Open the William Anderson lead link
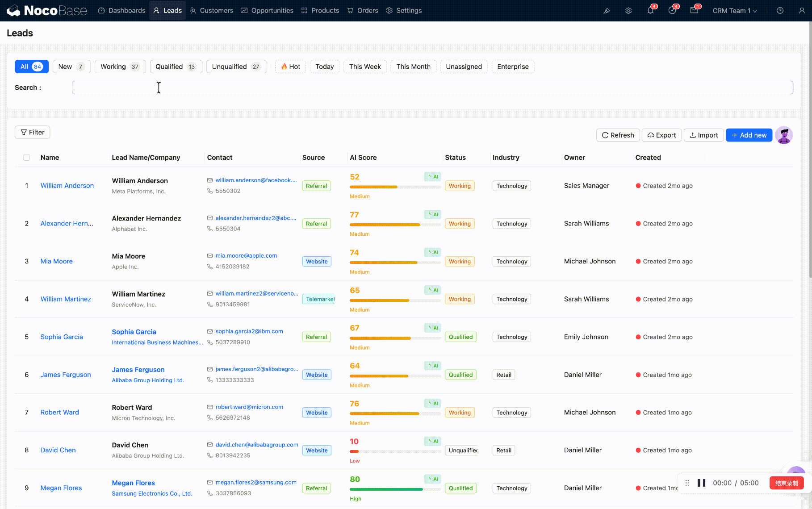This screenshot has height=509, width=812. pyautogui.click(x=67, y=186)
